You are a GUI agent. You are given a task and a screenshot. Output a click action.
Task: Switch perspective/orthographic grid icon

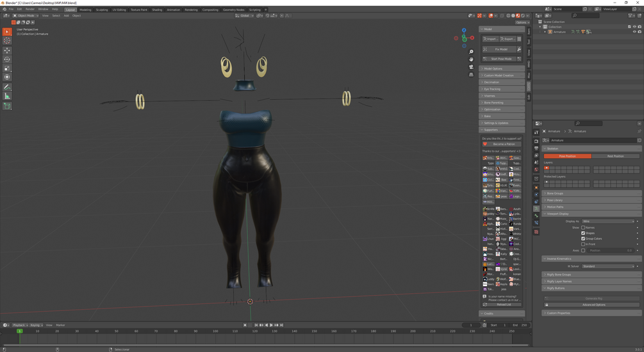[x=471, y=74]
